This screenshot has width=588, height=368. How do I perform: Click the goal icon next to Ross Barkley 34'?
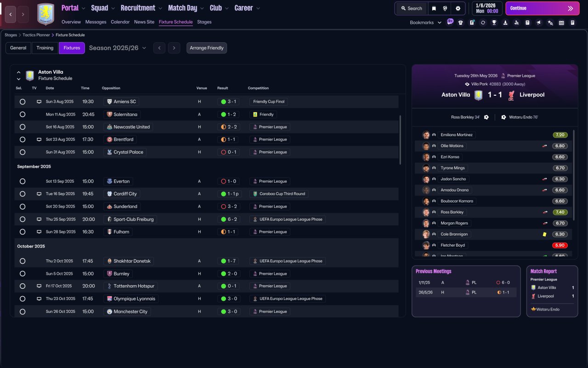[486, 117]
